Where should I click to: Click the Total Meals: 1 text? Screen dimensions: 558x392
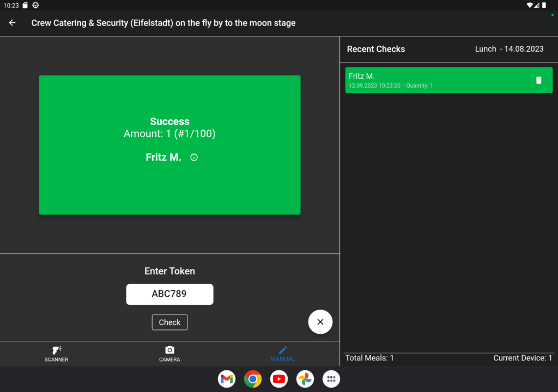coord(369,358)
